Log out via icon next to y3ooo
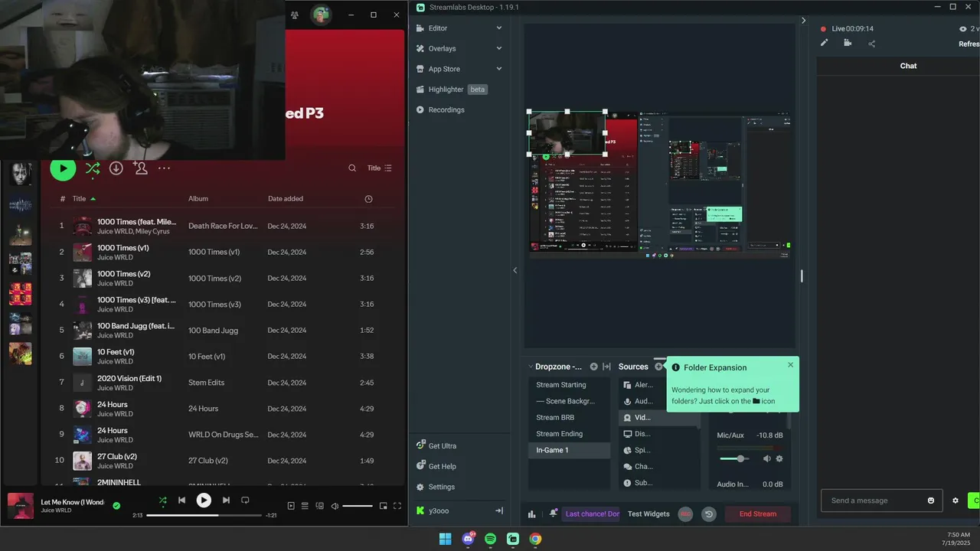 (499, 510)
